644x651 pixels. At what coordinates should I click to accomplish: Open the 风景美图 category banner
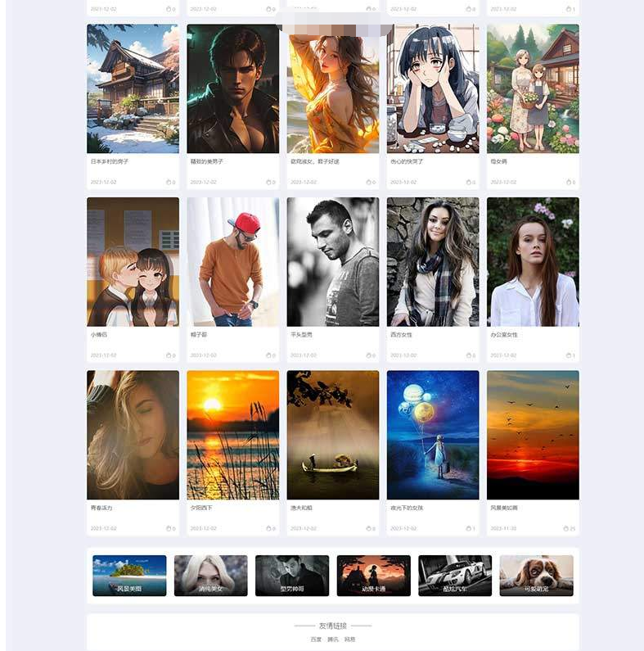[129, 576]
